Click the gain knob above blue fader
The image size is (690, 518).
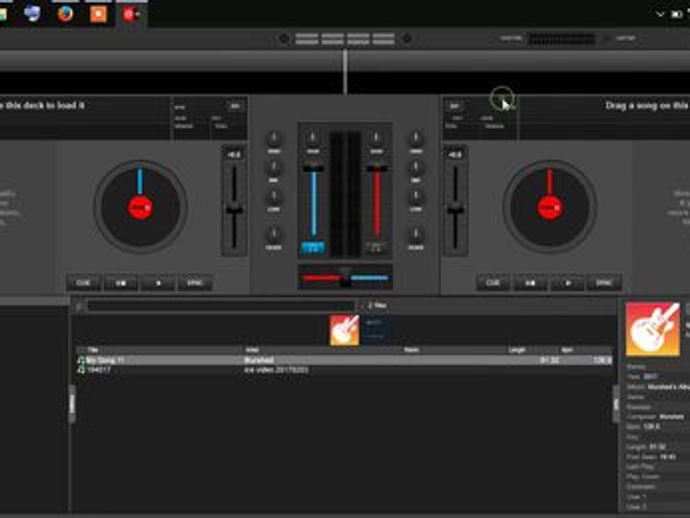(x=313, y=138)
